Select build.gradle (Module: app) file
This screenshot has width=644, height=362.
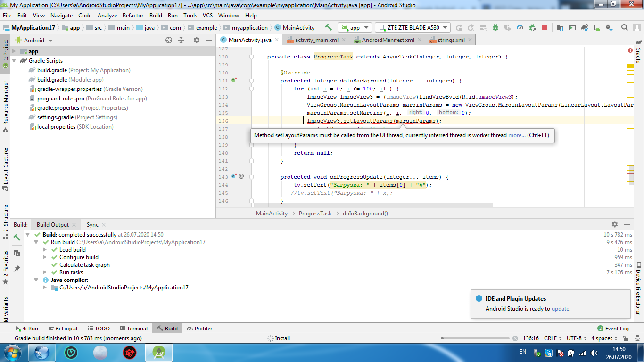pos(70,80)
